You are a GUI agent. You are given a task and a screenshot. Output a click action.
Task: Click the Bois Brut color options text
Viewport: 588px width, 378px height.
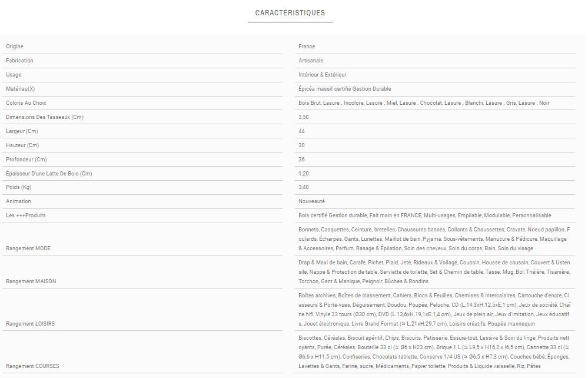[424, 103]
